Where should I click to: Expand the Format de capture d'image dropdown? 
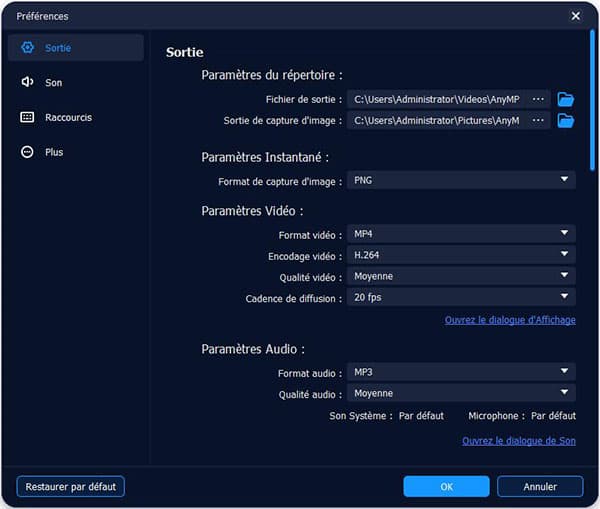[x=461, y=180]
